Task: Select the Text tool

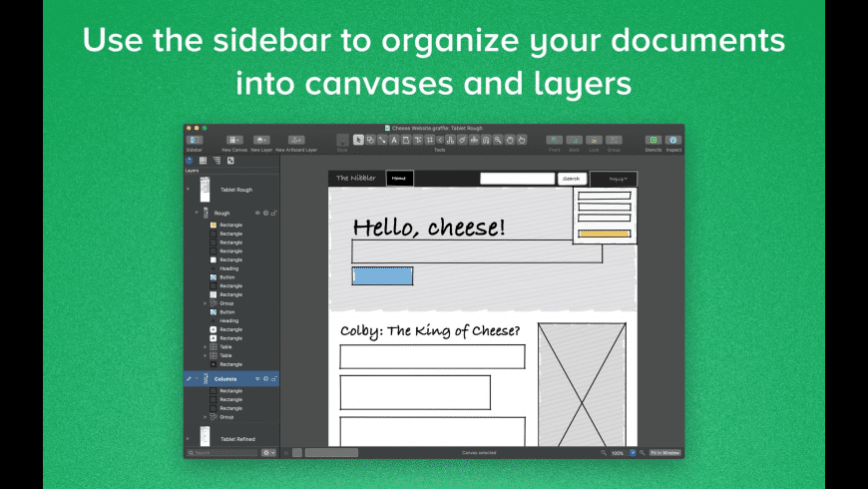Action: point(393,140)
